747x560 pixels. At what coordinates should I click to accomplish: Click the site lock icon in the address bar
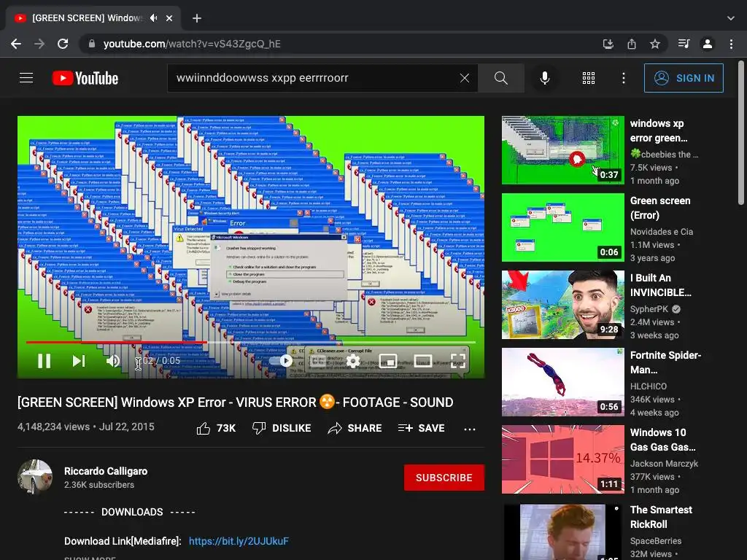(92, 44)
